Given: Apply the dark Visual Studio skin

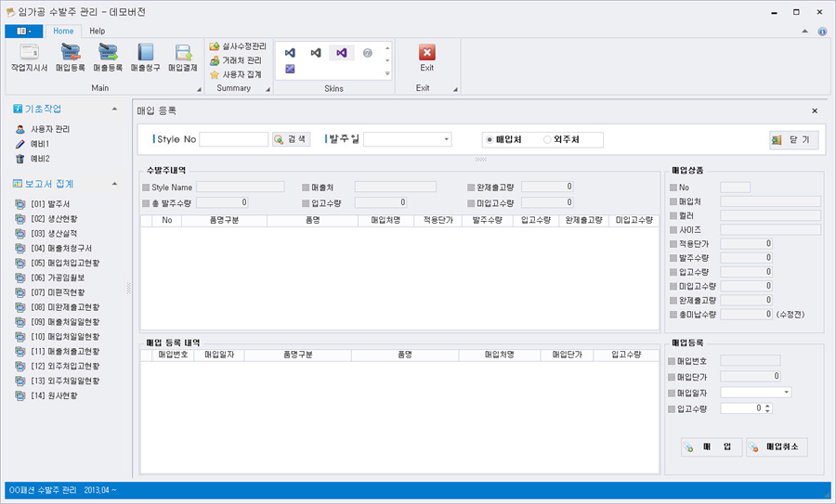Looking at the screenshot, I should pyautogui.click(x=316, y=53).
